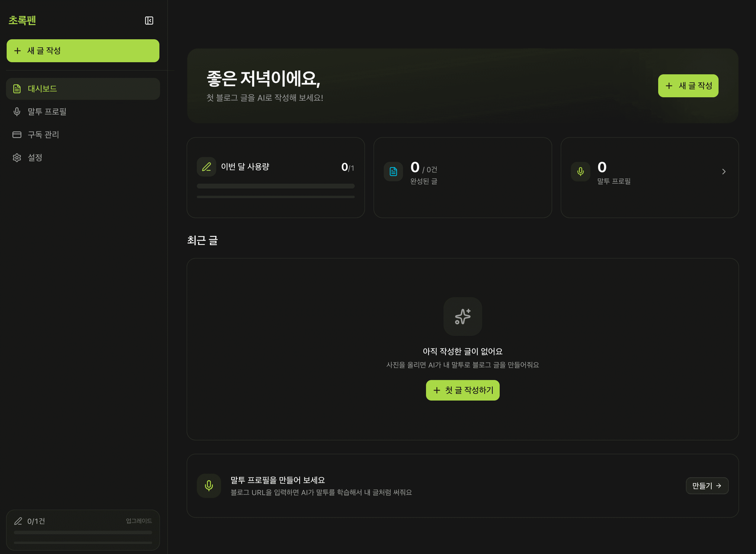Click 만들기 arrow button
The width and height of the screenshot is (756, 554).
tap(707, 486)
